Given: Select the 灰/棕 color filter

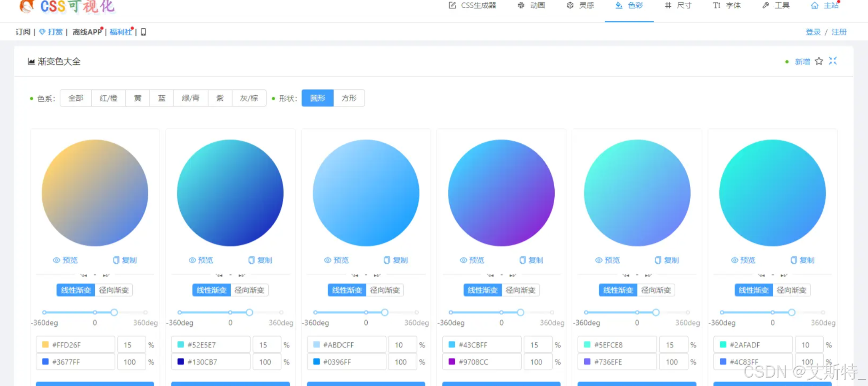Looking at the screenshot, I should pos(249,98).
